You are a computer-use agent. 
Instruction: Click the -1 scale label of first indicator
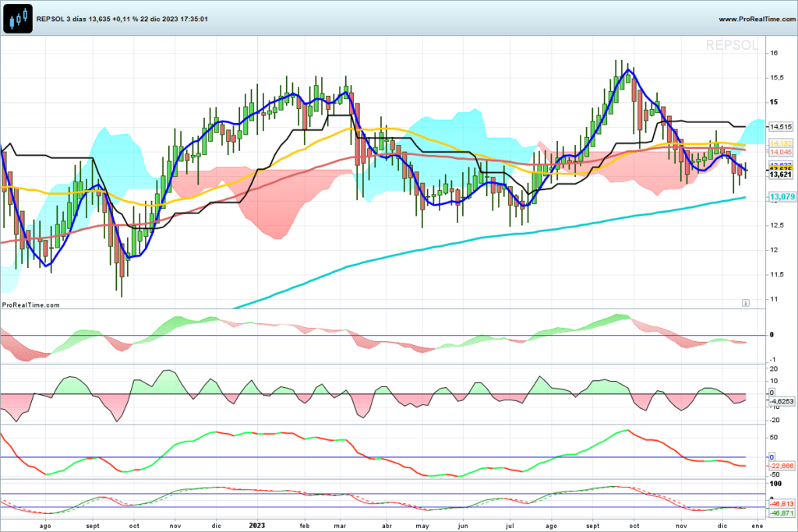pyautogui.click(x=772, y=360)
